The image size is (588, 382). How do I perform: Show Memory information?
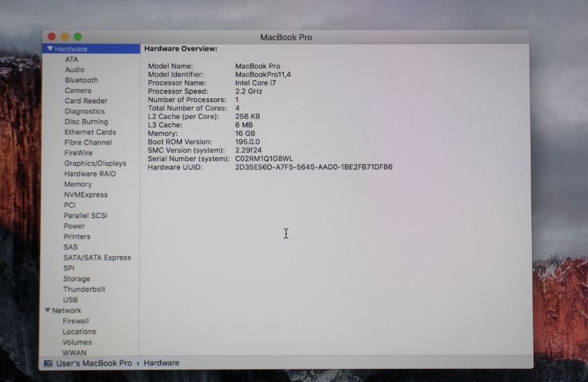[77, 184]
